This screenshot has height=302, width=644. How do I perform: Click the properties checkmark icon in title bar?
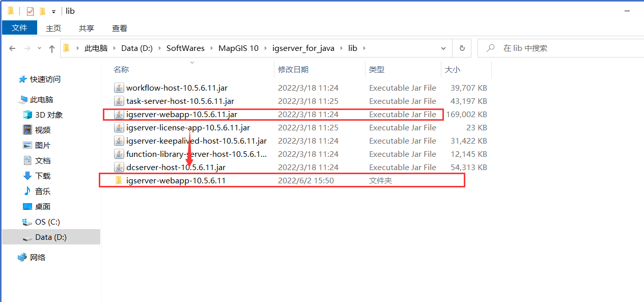[x=30, y=11]
